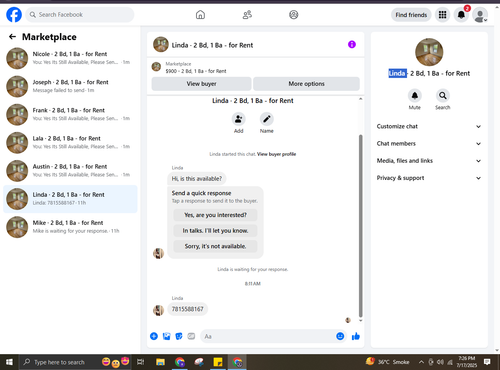The image size is (500, 370).
Task: Open conversation info purple icon
Action: (x=352, y=44)
